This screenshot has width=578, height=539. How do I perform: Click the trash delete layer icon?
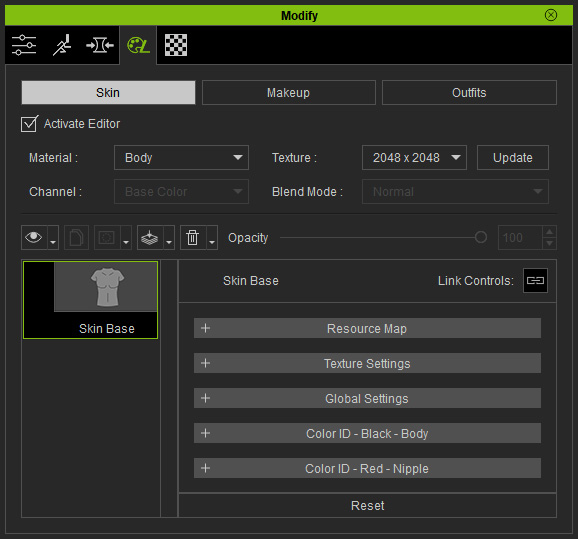(x=193, y=237)
